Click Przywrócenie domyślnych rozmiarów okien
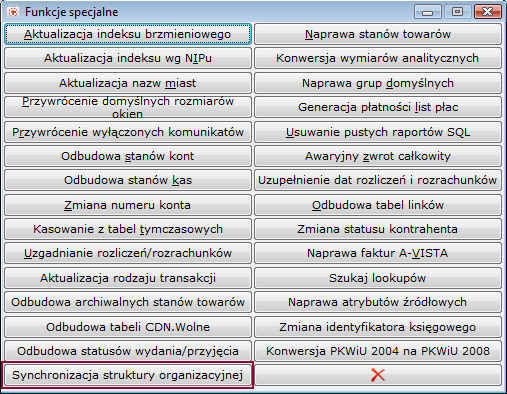The height and width of the screenshot is (394, 507). click(x=128, y=107)
